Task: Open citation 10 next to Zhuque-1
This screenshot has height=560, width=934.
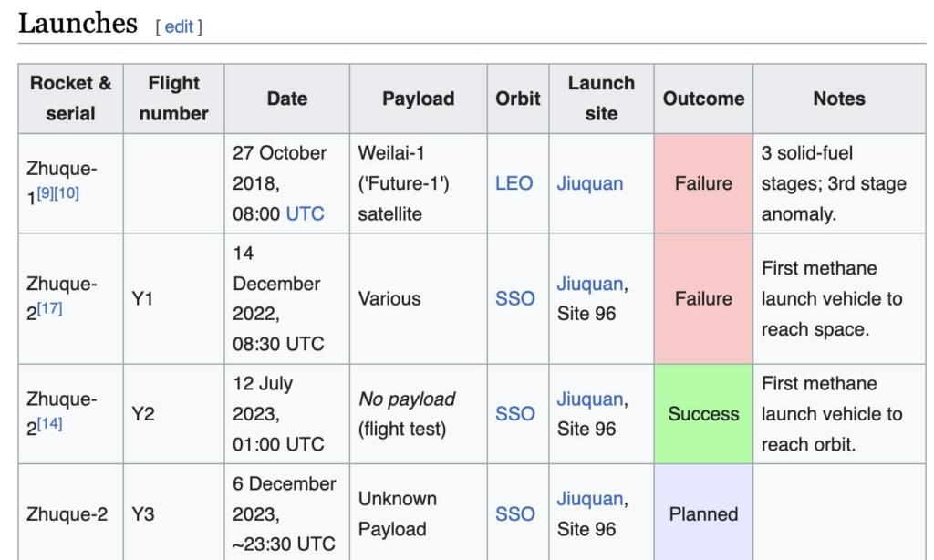Action: (66, 192)
